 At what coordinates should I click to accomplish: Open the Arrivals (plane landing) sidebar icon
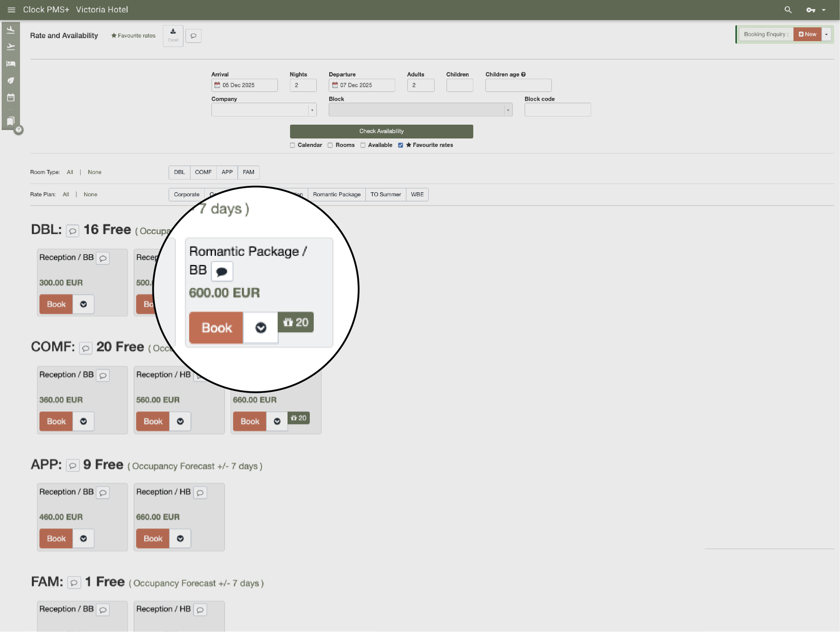click(11, 29)
